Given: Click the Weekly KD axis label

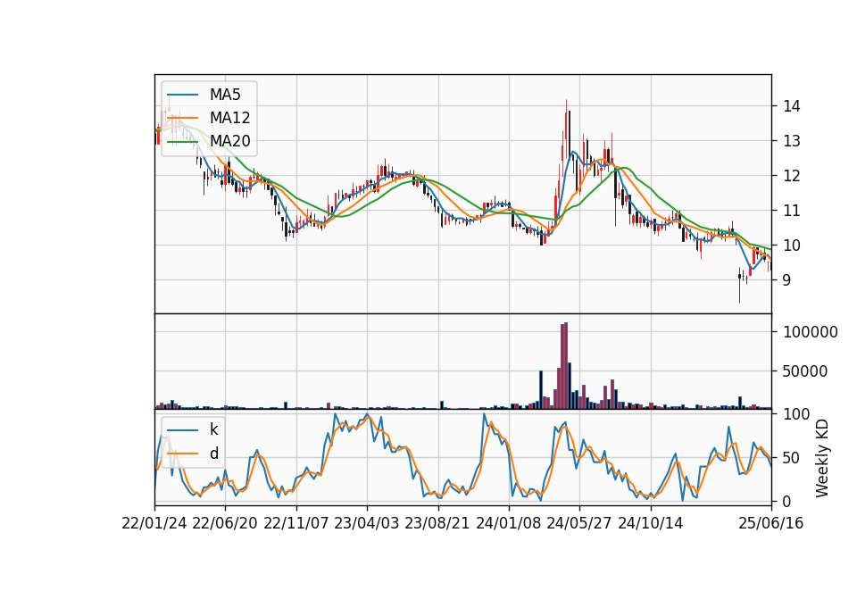Looking at the screenshot, I should tap(822, 459).
